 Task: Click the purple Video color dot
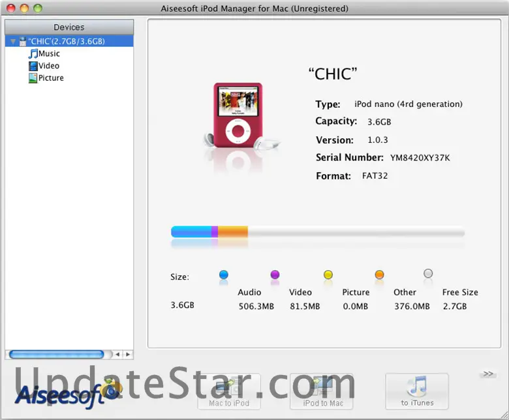(x=275, y=275)
